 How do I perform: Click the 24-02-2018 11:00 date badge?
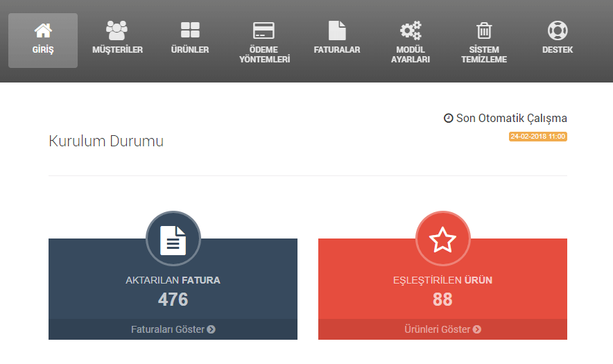[x=538, y=137]
